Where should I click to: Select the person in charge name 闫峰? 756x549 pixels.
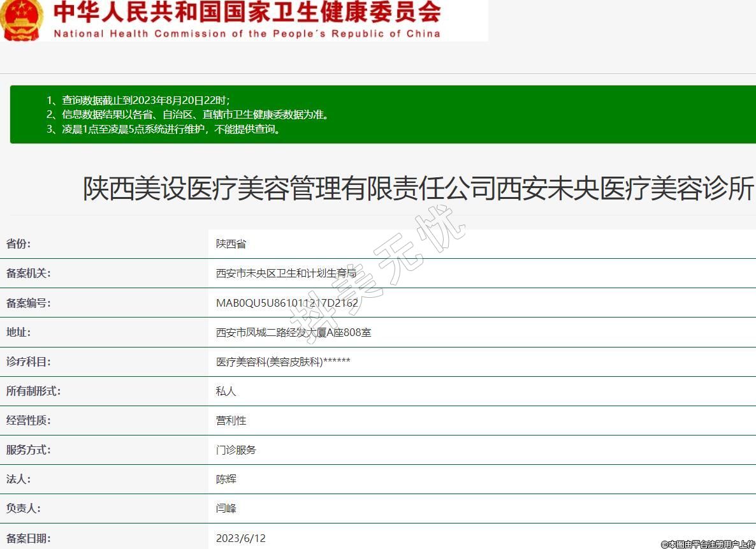click(226, 509)
